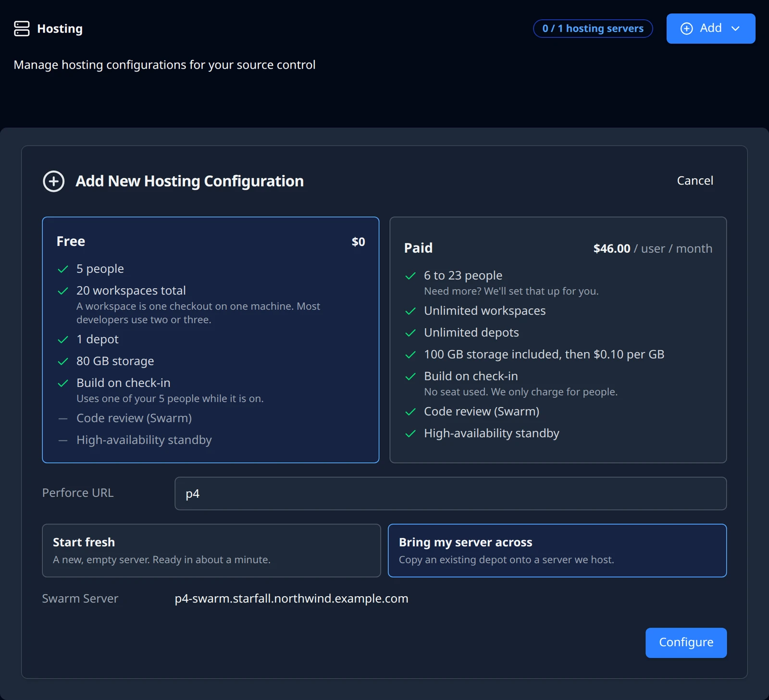This screenshot has height=700, width=769.
Task: Click the Paid High-availability standby checkmark
Action: point(410,434)
